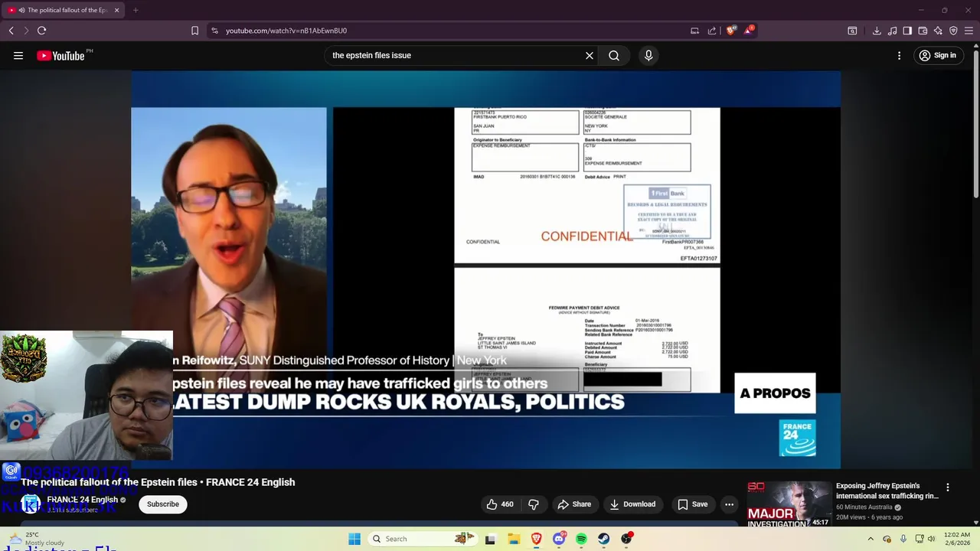This screenshot has height=551, width=980.
Task: Open the YouTube guide hamburger menu
Action: [18, 55]
